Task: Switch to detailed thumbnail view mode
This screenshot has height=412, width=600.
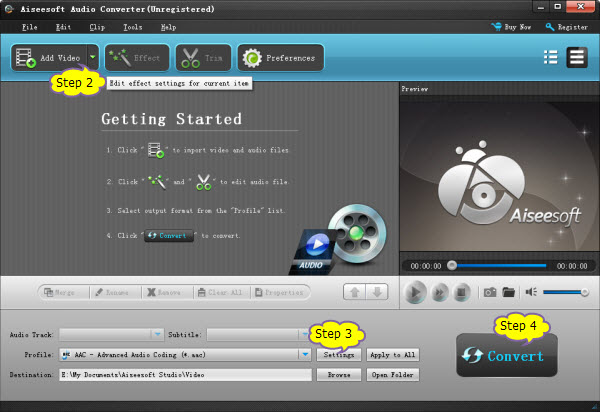Action: 577,58
